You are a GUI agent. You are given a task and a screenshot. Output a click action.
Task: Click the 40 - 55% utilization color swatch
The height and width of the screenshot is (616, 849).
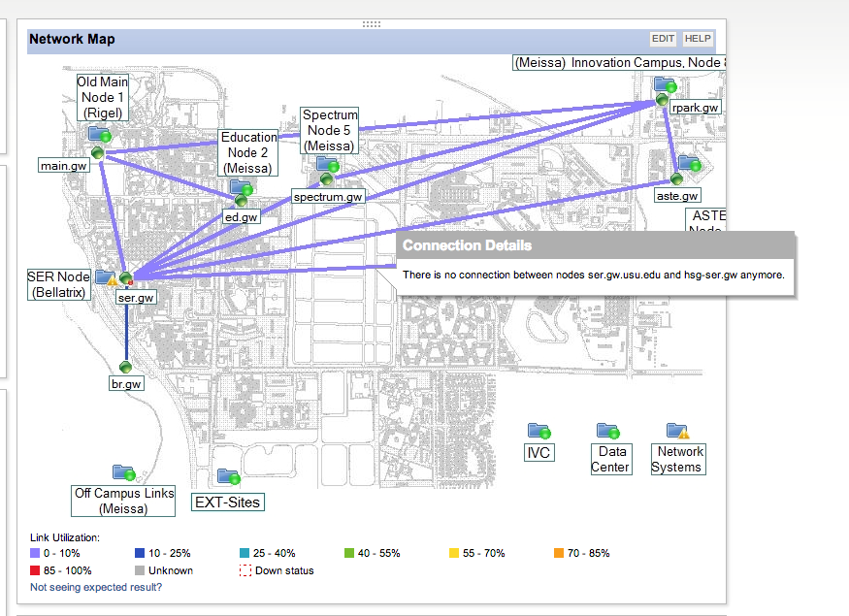(x=349, y=553)
